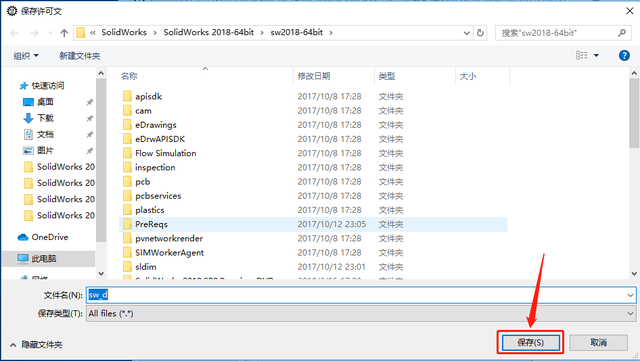This screenshot has width=640, height=361.
Task: Refresh the sw2018-64bit folder view
Action: tap(480, 33)
